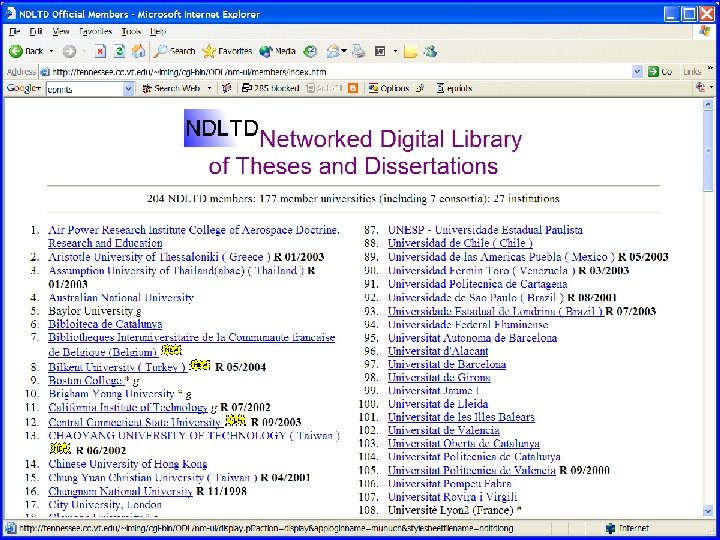Expand the Links toolbar chevron
Image resolution: width=720 pixels, height=540 pixels.
[711, 68]
